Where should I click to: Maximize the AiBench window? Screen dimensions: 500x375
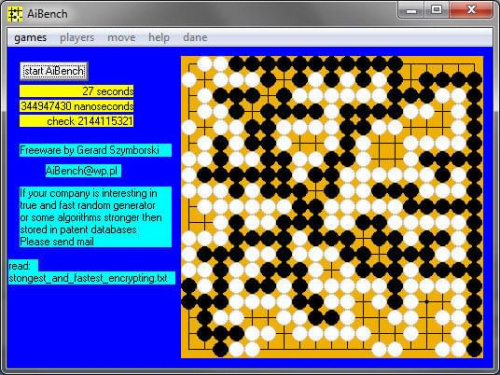tap(436, 10)
